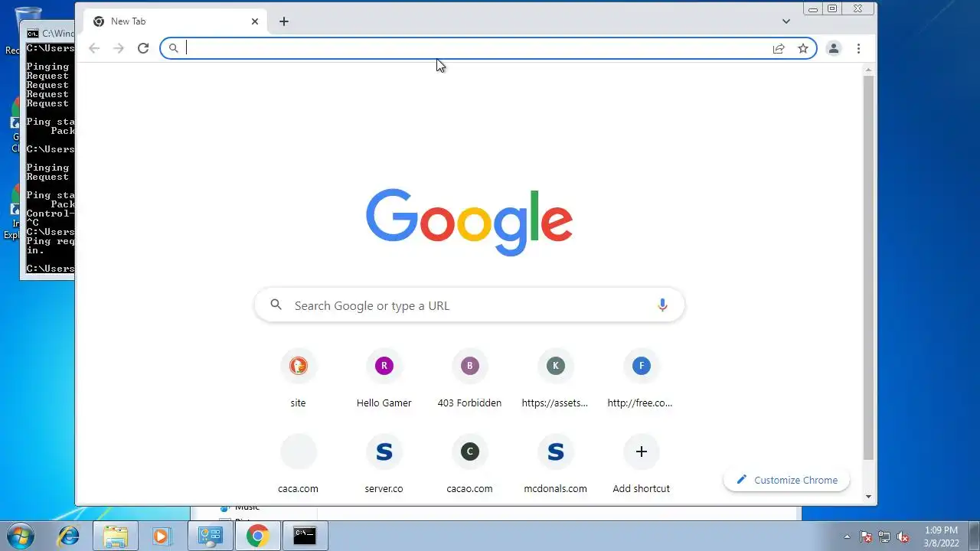Screen dimensions: 980x551
Task: Open a new tab with plus button
Action: click(x=284, y=21)
